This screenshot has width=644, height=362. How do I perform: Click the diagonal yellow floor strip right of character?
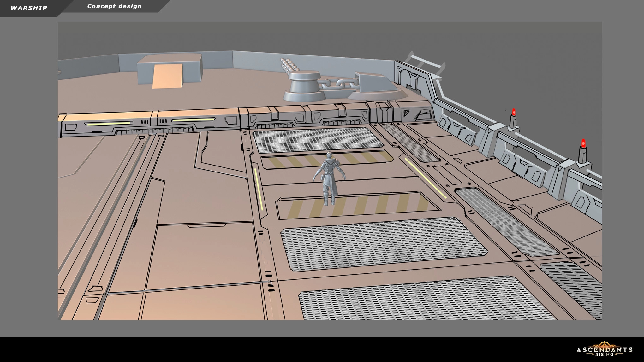coord(425,178)
